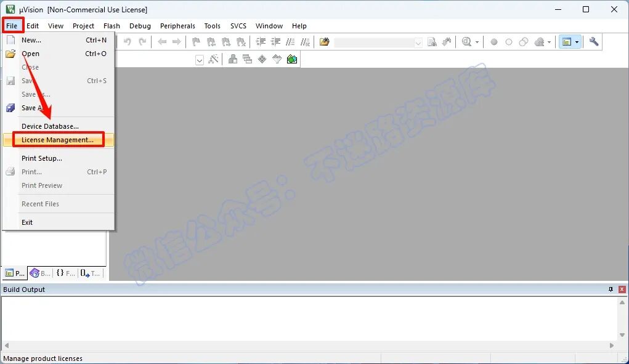Choose New... from the File menu
The height and width of the screenshot is (364, 629).
[x=59, y=40]
